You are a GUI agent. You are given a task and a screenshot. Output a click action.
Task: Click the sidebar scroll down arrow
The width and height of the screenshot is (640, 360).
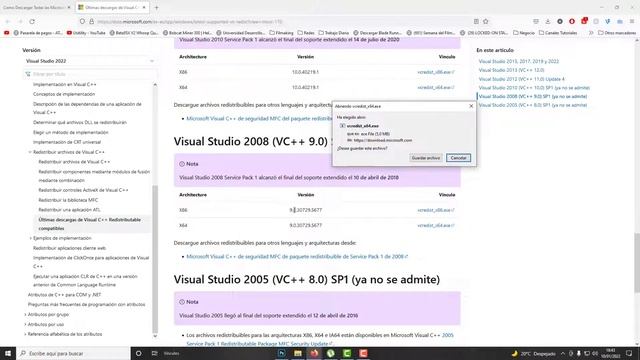pyautogui.click(x=155, y=336)
